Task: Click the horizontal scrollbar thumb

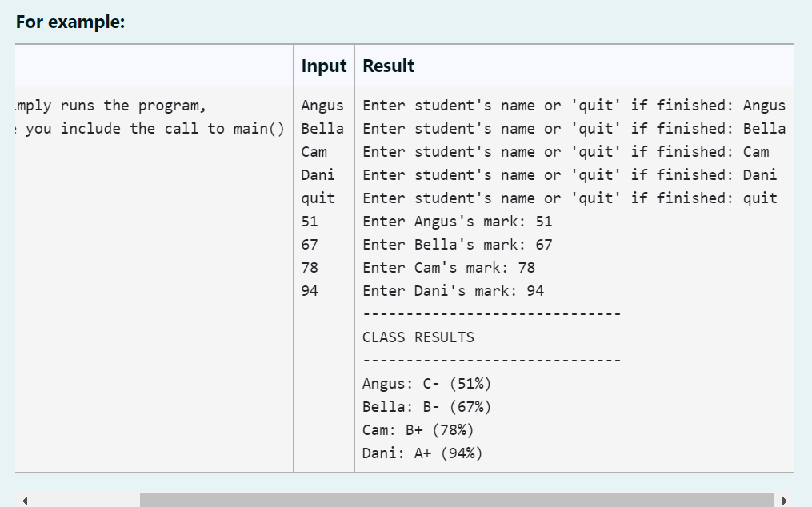Action: 456,501
